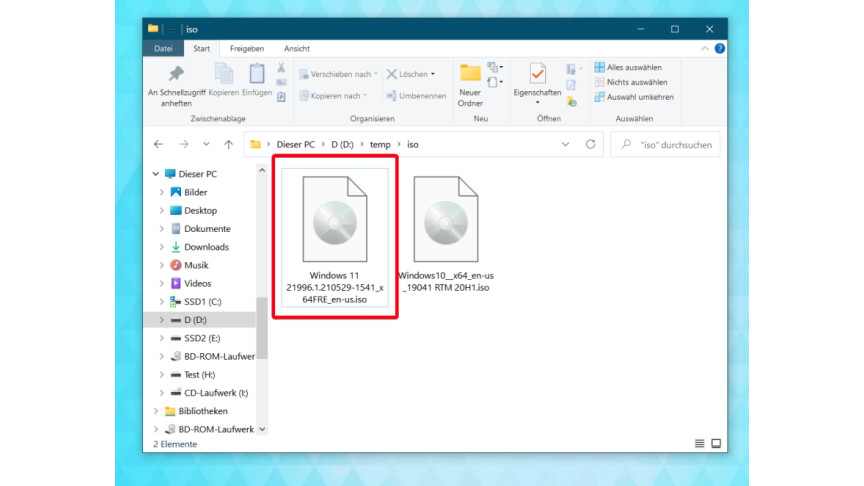864x486 pixels.
Task: Click Auswahl umkehren in ribbon
Action: click(x=634, y=97)
